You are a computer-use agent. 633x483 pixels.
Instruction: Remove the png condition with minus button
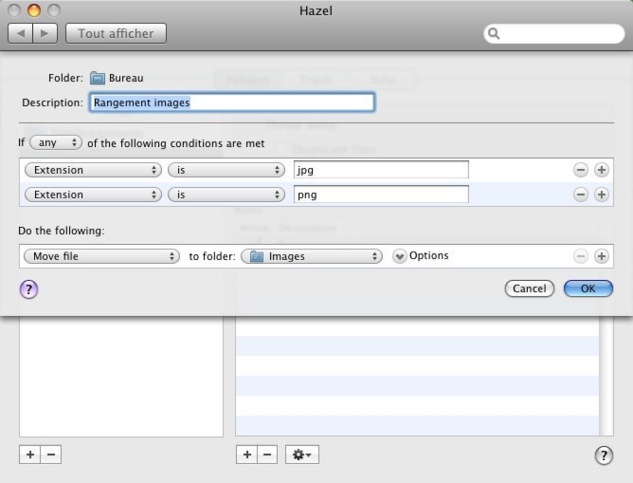581,195
